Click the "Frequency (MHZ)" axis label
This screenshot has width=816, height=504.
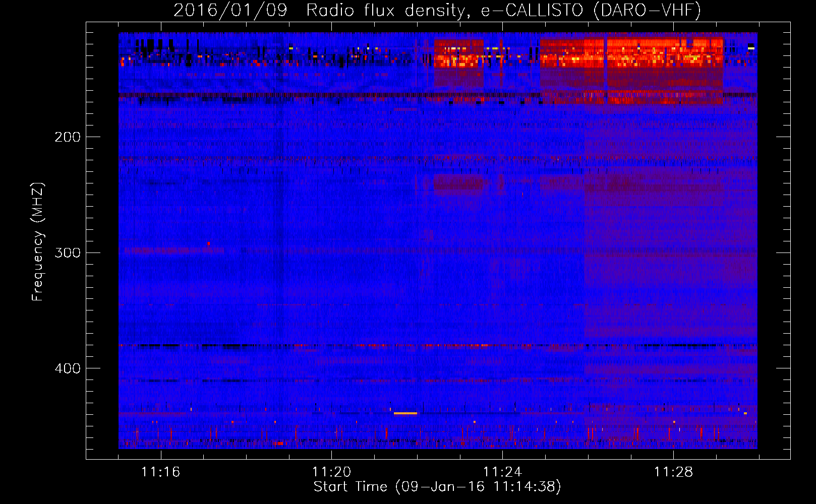[x=38, y=242]
